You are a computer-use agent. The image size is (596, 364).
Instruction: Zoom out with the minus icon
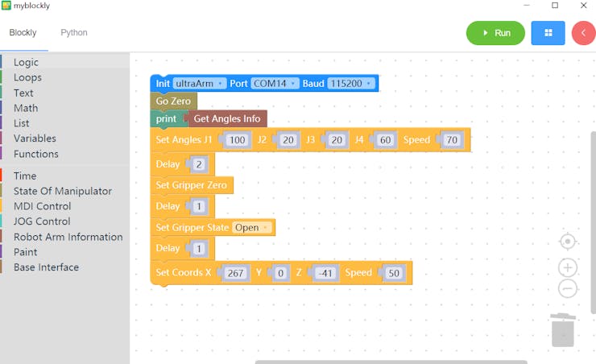(x=568, y=289)
